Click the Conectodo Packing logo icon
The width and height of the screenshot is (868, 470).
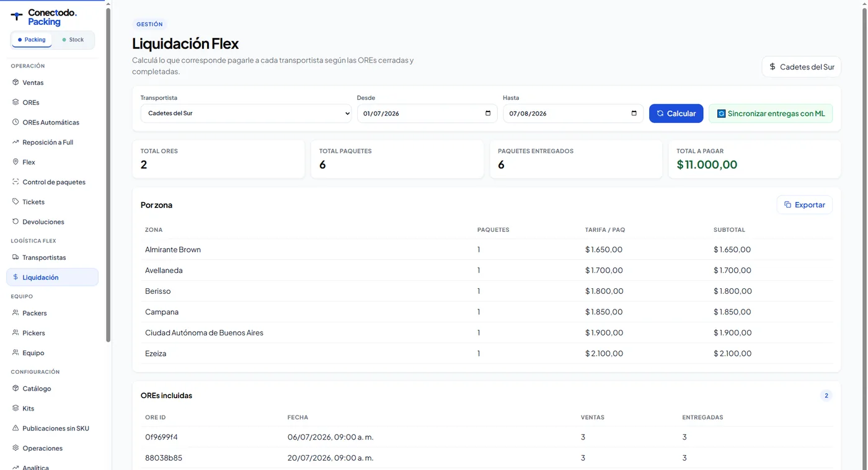click(17, 16)
